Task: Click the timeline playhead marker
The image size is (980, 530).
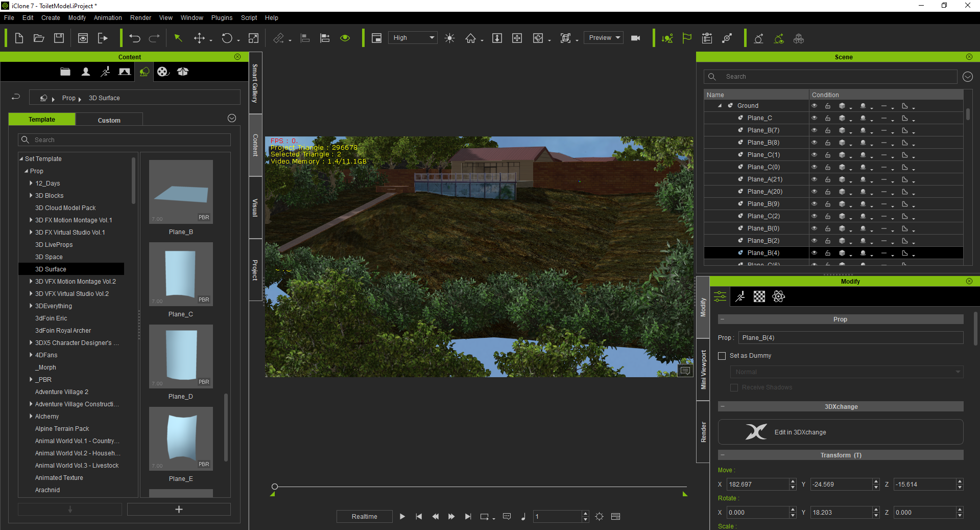Action: [x=275, y=487]
